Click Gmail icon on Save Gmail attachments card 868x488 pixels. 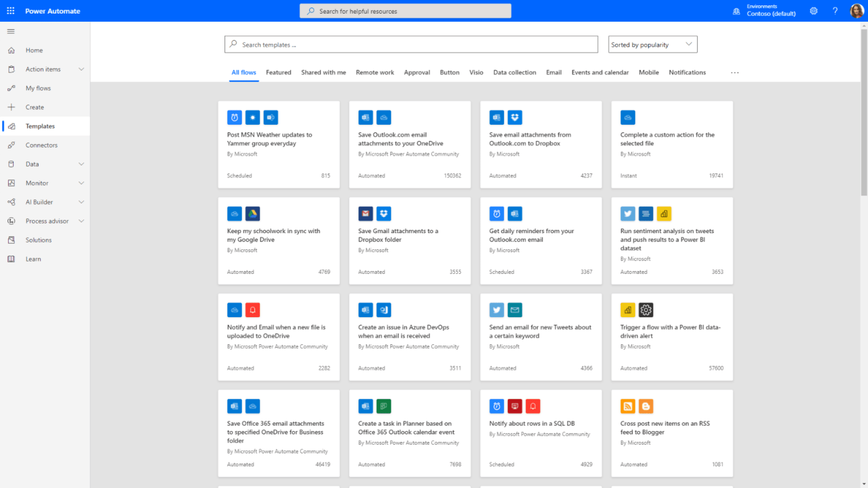[x=366, y=214]
